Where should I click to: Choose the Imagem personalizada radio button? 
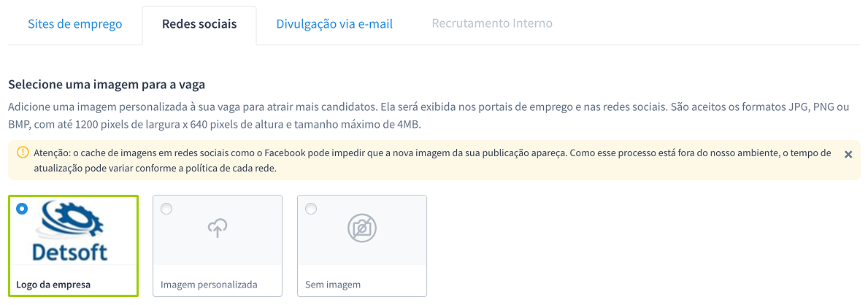pyautogui.click(x=166, y=209)
